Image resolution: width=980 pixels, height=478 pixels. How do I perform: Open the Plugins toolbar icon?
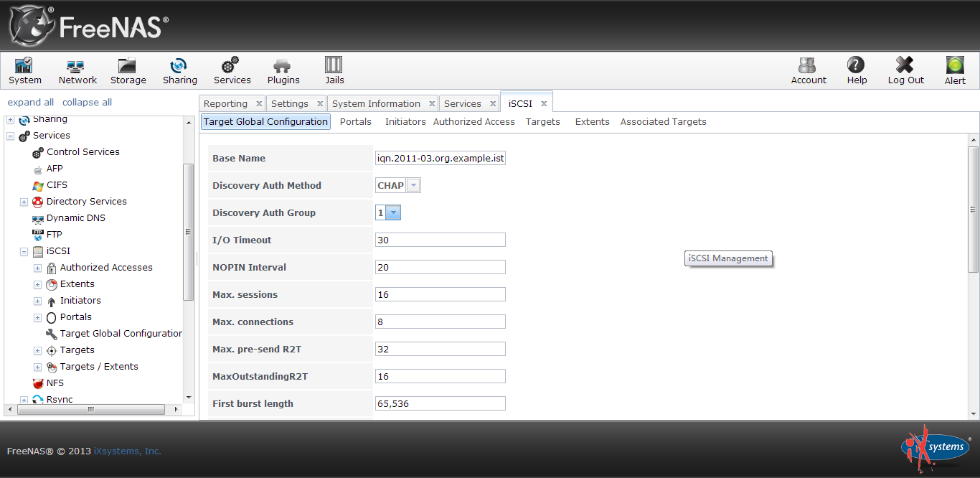click(x=283, y=71)
